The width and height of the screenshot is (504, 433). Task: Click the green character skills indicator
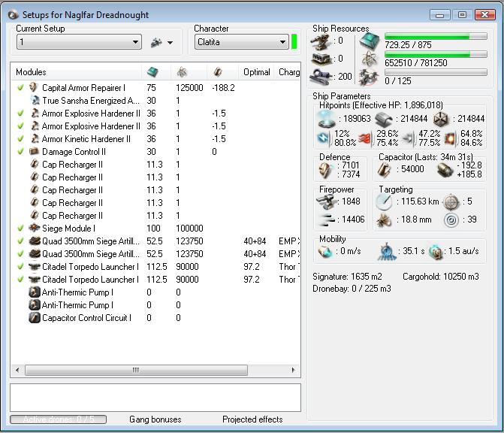294,42
